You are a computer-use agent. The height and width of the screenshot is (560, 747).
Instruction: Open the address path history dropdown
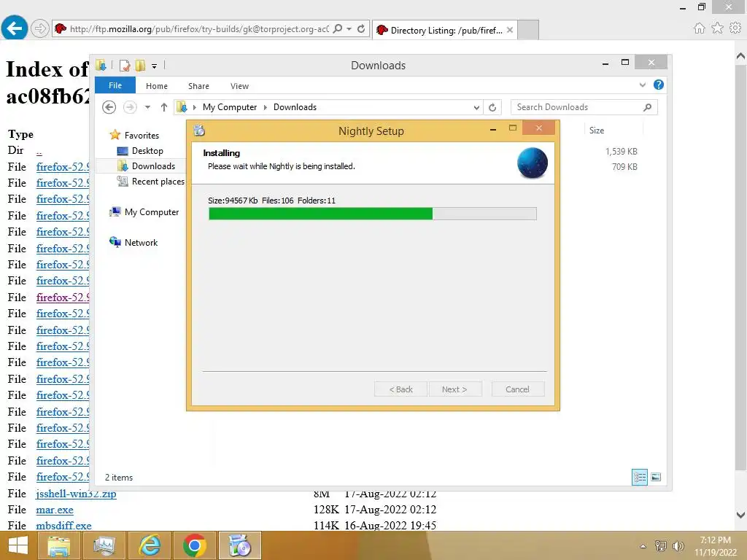tap(476, 107)
